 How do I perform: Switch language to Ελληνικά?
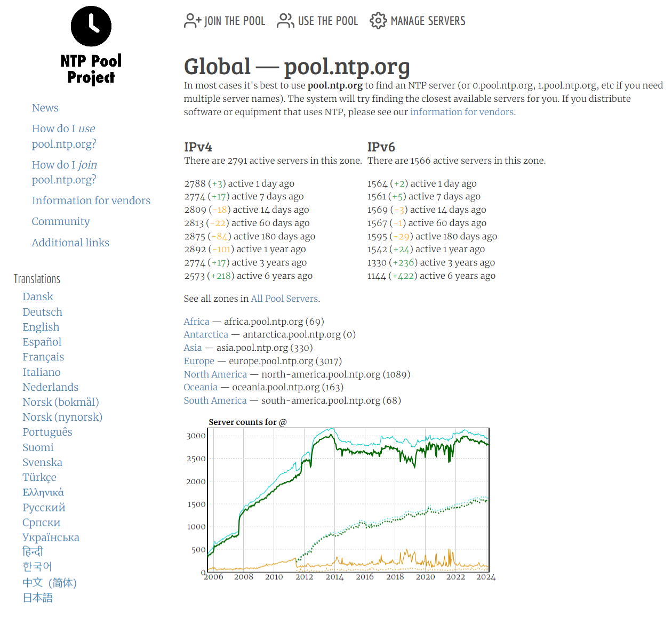[43, 492]
